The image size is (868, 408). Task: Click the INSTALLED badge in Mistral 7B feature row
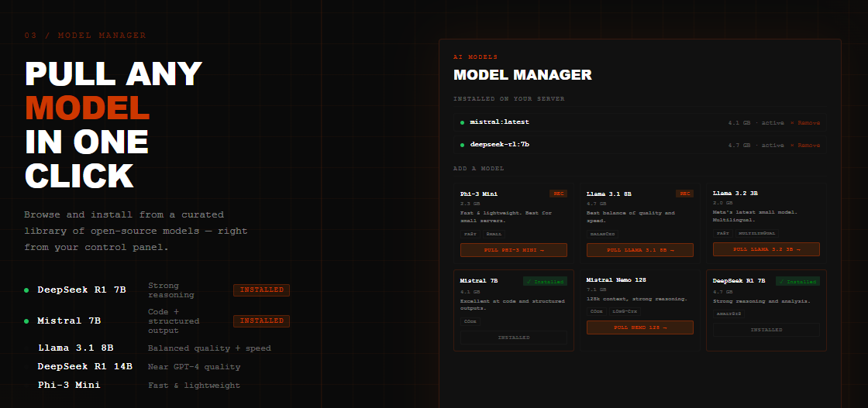261,321
